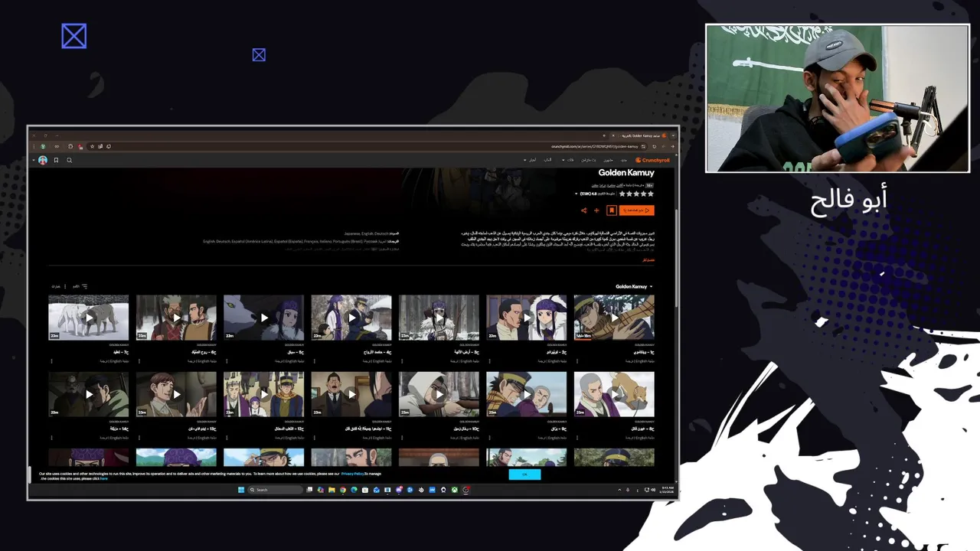Screen dimensions: 980x551
Task: Open three-dot menu of episode 14 card
Action: (x=51, y=437)
